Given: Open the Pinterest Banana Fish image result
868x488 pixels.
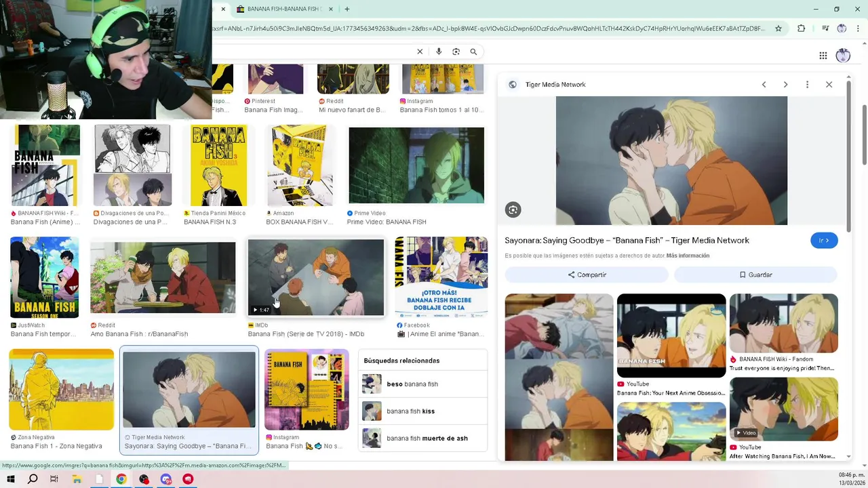Looking at the screenshot, I should pos(275,79).
